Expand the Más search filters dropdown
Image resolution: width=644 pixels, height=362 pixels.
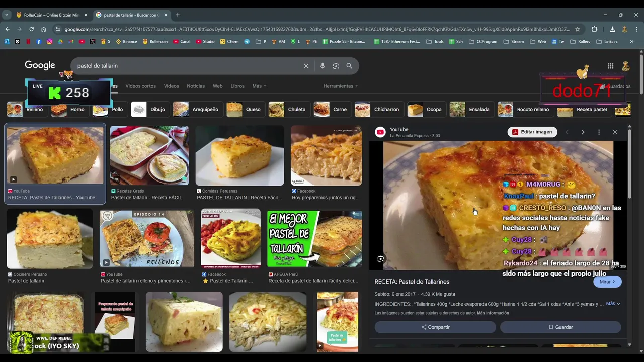click(259, 86)
